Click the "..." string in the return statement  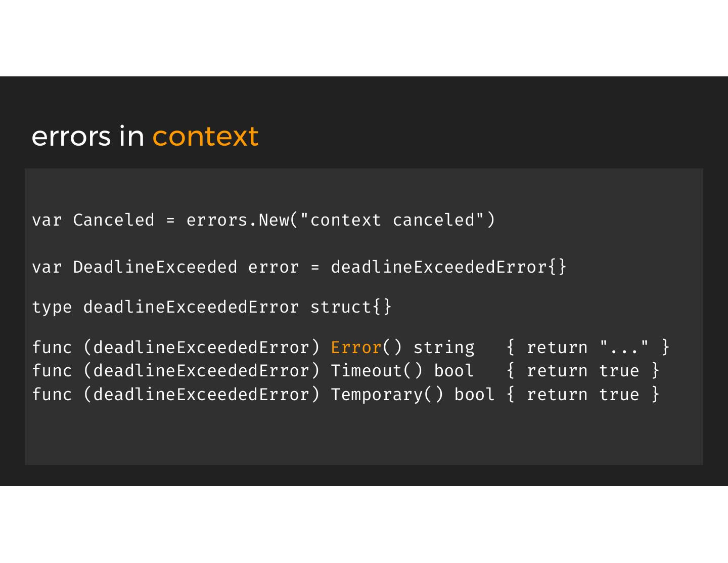(x=624, y=348)
